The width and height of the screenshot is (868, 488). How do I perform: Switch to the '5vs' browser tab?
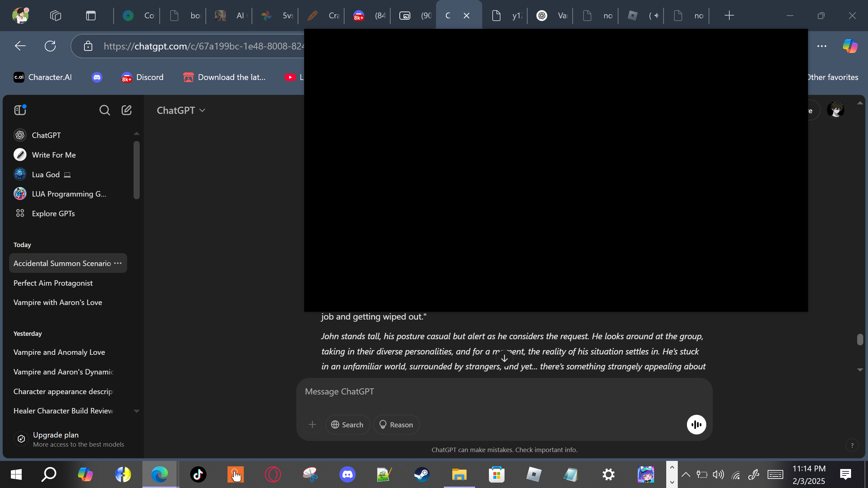275,16
